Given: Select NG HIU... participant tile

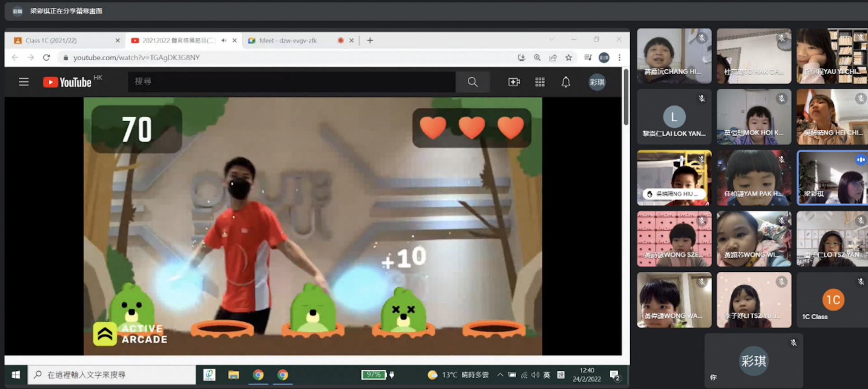Looking at the screenshot, I should (x=674, y=178).
